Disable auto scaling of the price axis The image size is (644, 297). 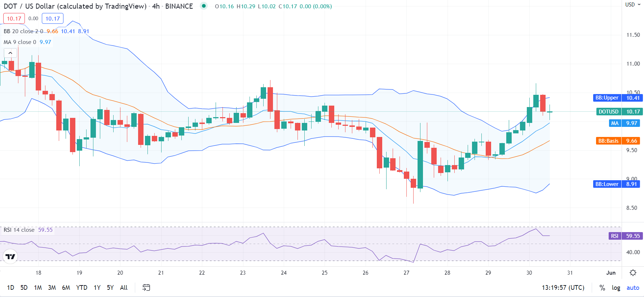pos(633,288)
